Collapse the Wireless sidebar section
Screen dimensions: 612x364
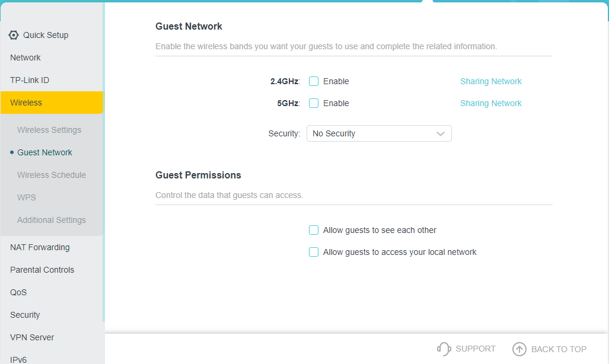(x=26, y=103)
